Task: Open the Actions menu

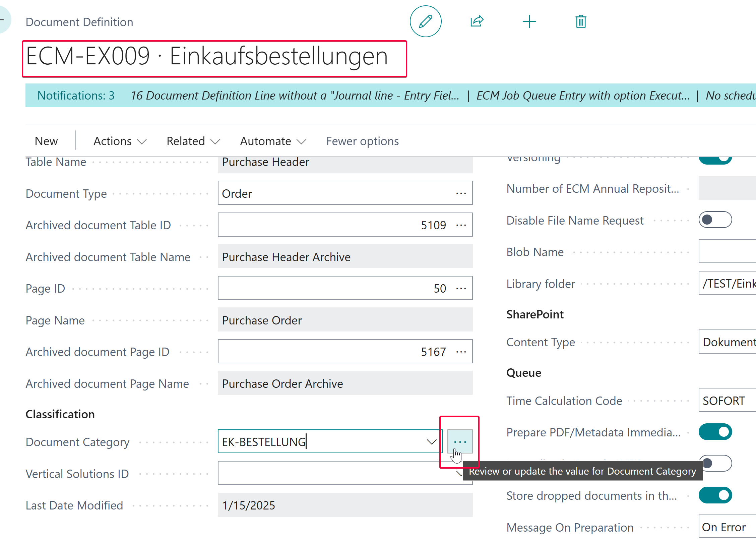Action: [x=120, y=141]
